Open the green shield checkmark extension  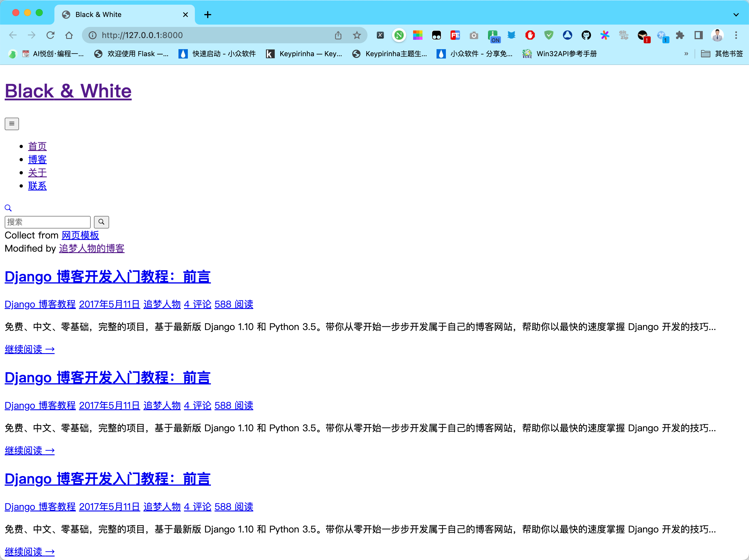pos(549,35)
